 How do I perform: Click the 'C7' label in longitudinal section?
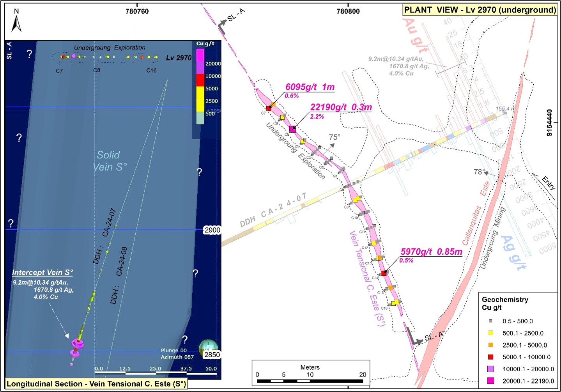tap(59, 71)
